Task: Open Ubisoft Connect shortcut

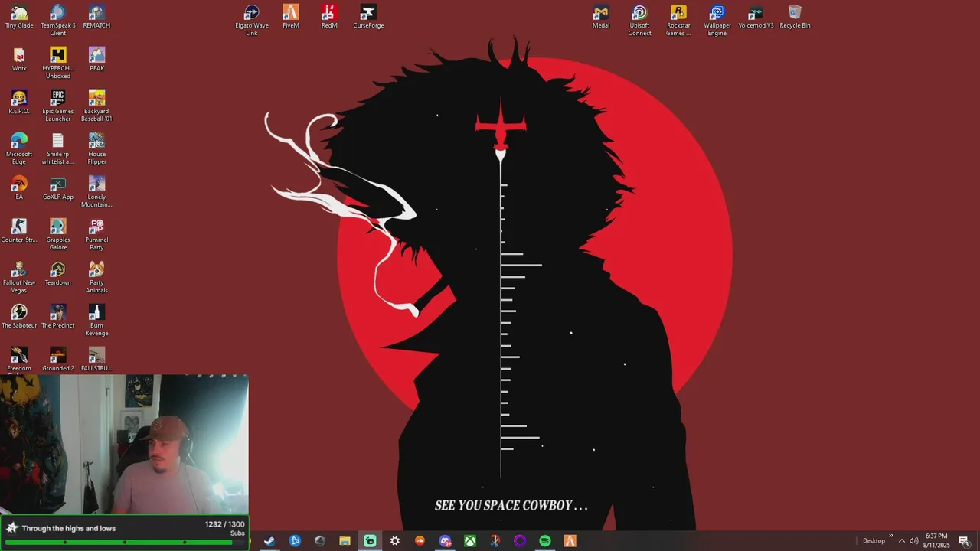Action: [x=640, y=20]
